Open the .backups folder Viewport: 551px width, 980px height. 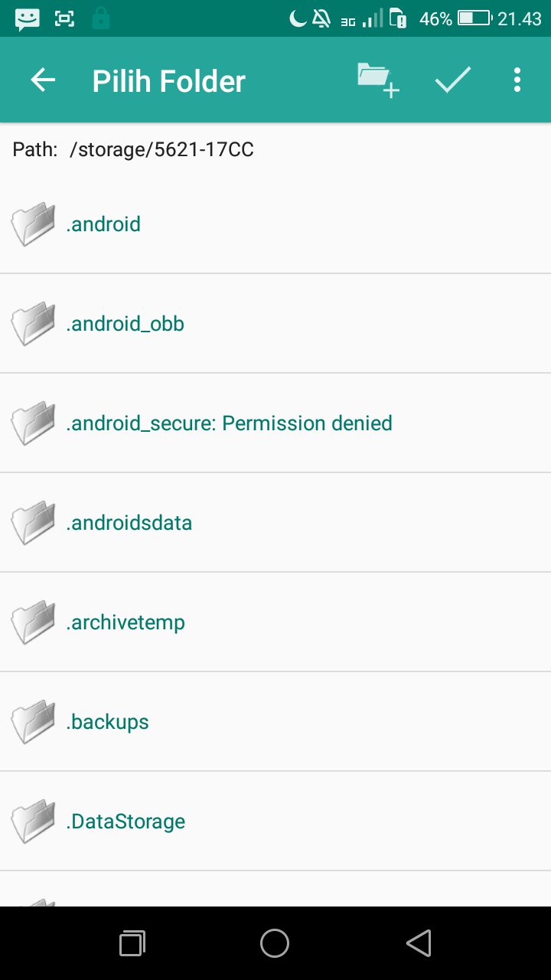(108, 722)
